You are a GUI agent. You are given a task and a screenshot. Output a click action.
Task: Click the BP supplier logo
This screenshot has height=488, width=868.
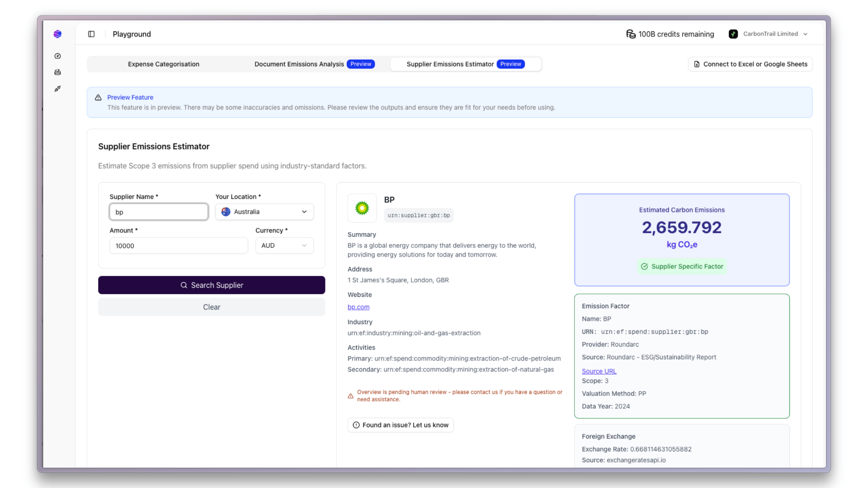point(362,208)
